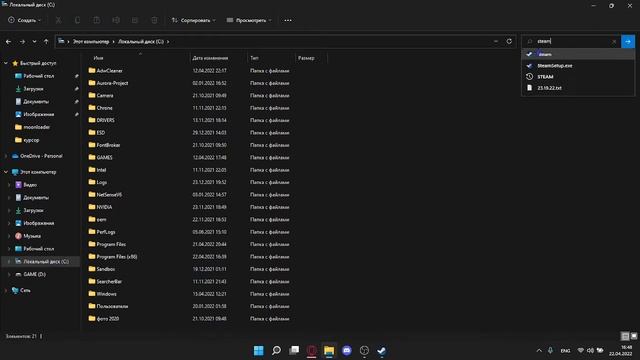Select the Windows folder icon
Viewport: 640px width, 360px height.
[x=92, y=293]
